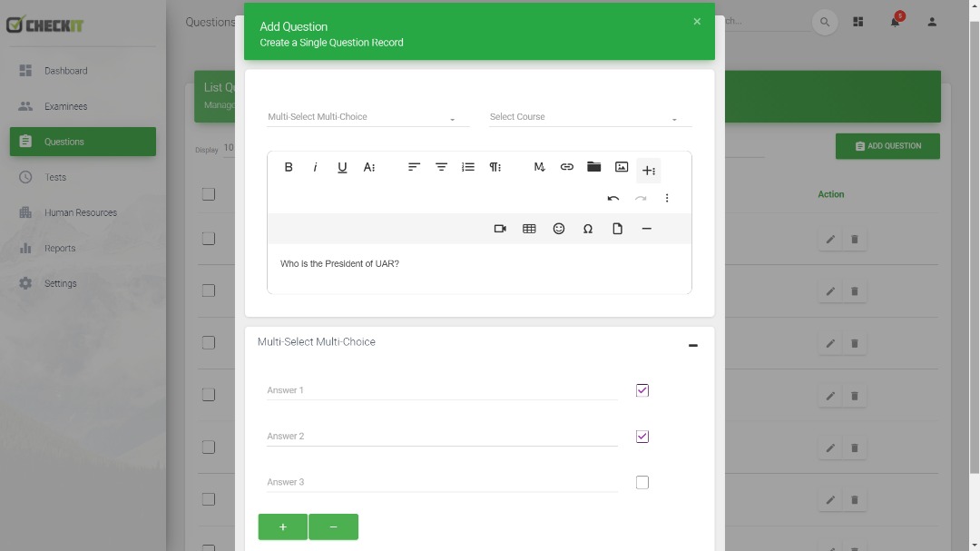Apply italic formatting in editor
This screenshot has height=551, width=980.
click(x=315, y=167)
